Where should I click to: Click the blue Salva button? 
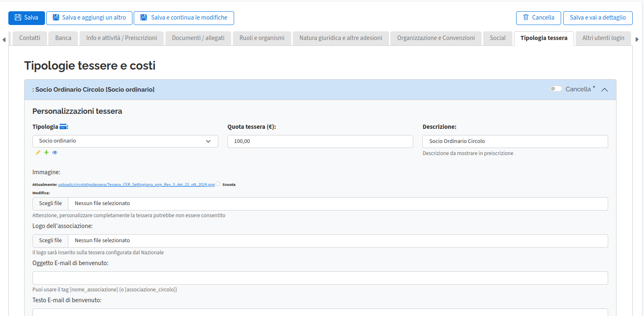point(27,18)
